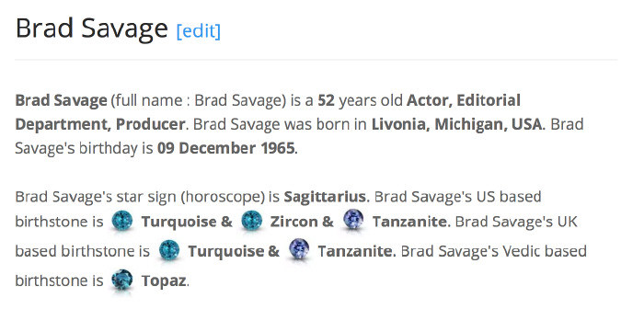
Task: Click the [edit] link beside the heading
Action: click(199, 30)
